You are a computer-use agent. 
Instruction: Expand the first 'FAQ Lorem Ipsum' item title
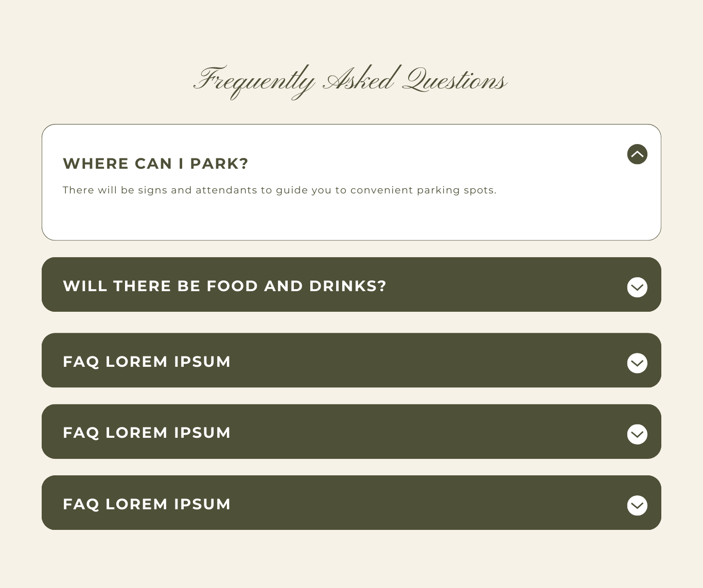coord(147,362)
